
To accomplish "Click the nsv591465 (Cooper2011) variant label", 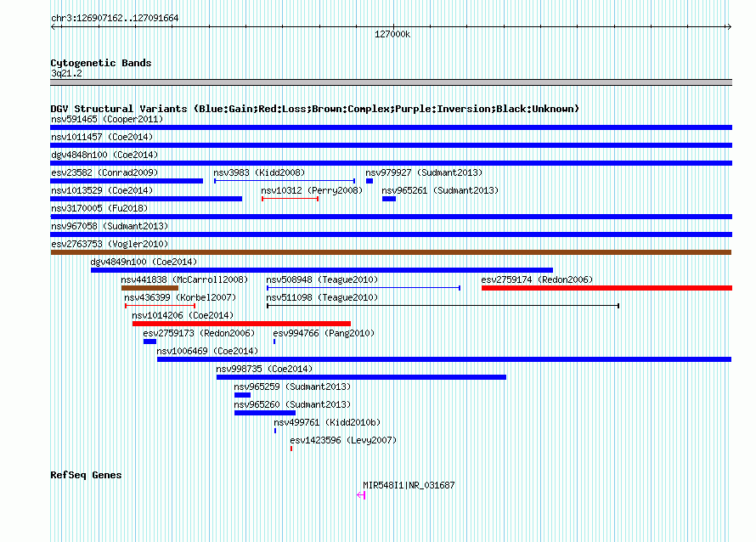I will click(x=107, y=119).
